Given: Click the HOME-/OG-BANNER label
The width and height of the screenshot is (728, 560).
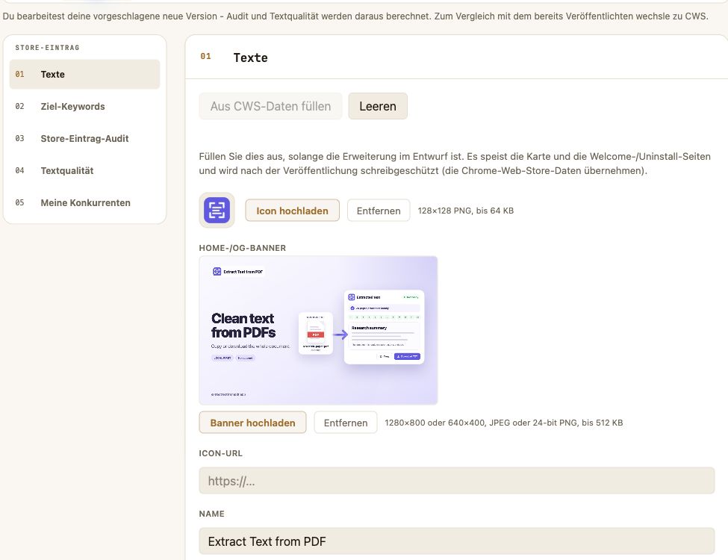Looking at the screenshot, I should click(243, 248).
